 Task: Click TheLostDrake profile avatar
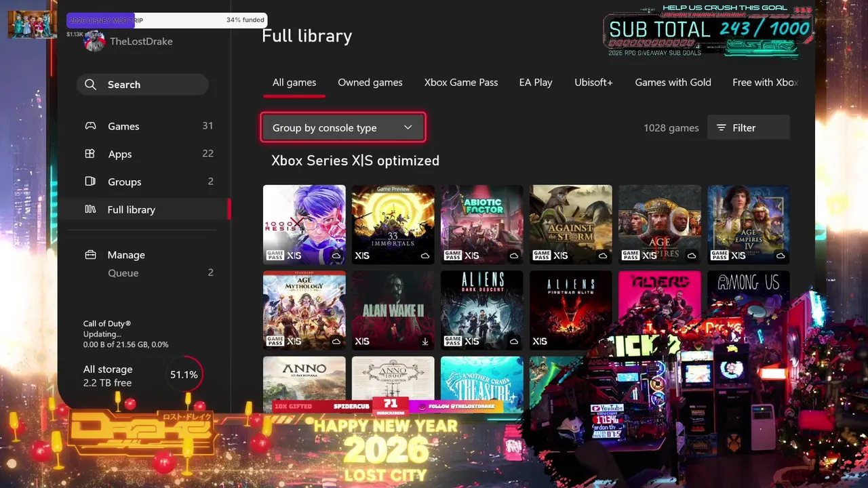(94, 41)
